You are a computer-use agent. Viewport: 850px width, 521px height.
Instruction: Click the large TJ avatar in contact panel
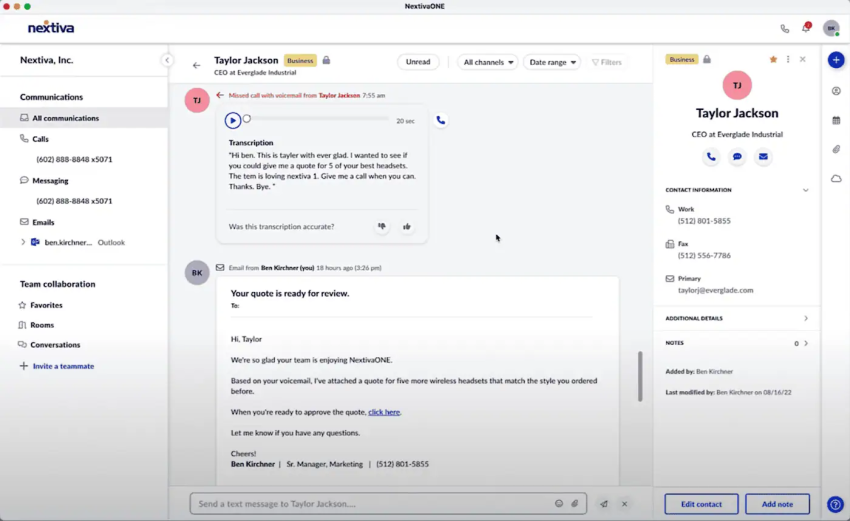click(737, 85)
